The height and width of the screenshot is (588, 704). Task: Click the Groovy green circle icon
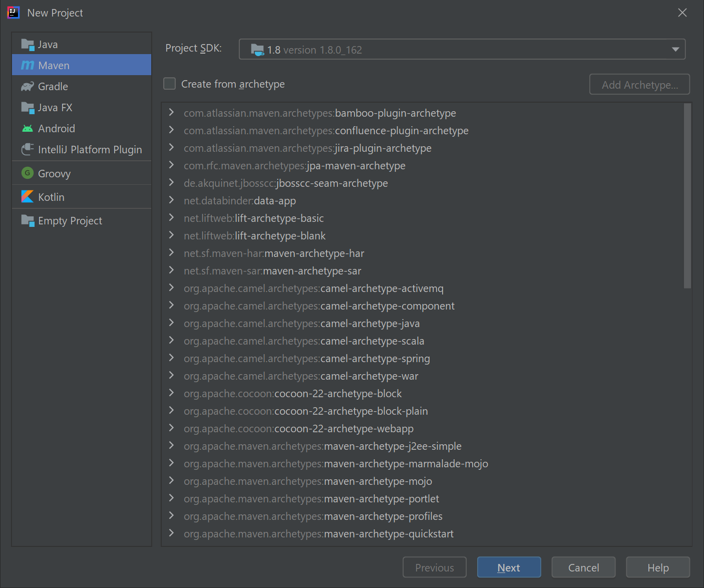coord(28,173)
